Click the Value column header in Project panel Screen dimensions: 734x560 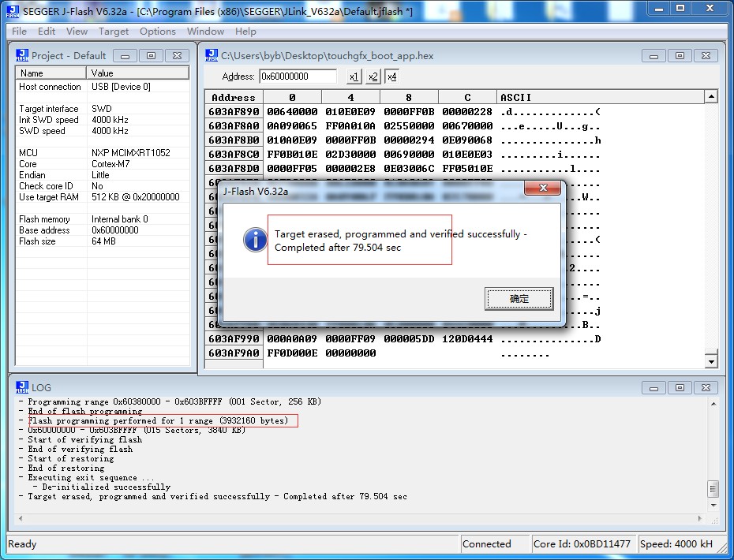click(137, 73)
